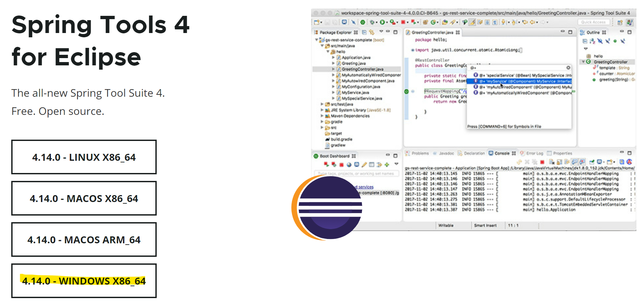This screenshot has width=644, height=307.
Task: Switch to the Problems tab
Action: 417,153
